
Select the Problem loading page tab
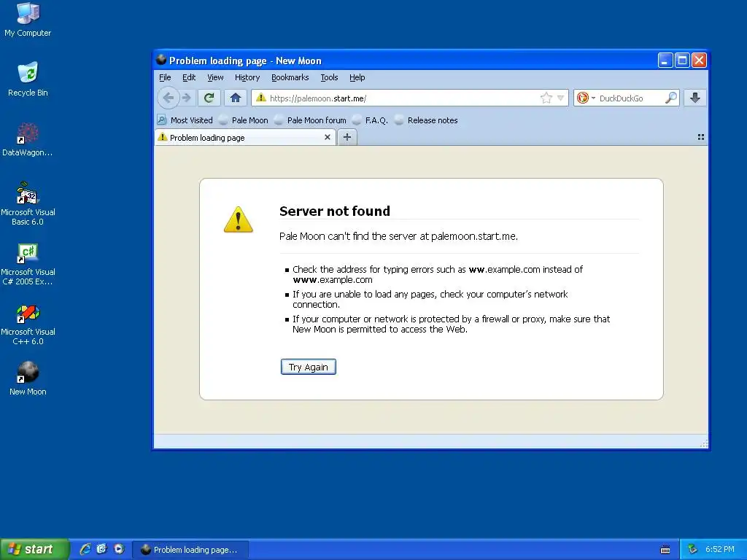coord(245,138)
